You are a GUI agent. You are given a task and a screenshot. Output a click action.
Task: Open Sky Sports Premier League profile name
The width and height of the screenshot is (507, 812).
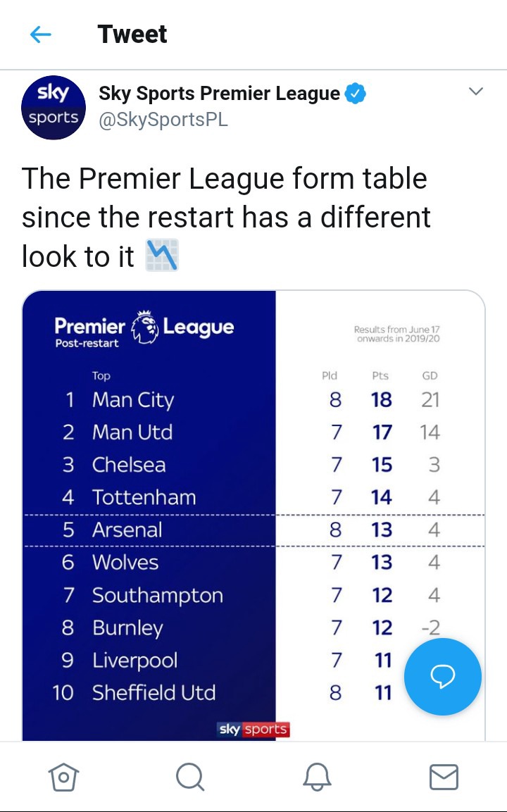219,94
